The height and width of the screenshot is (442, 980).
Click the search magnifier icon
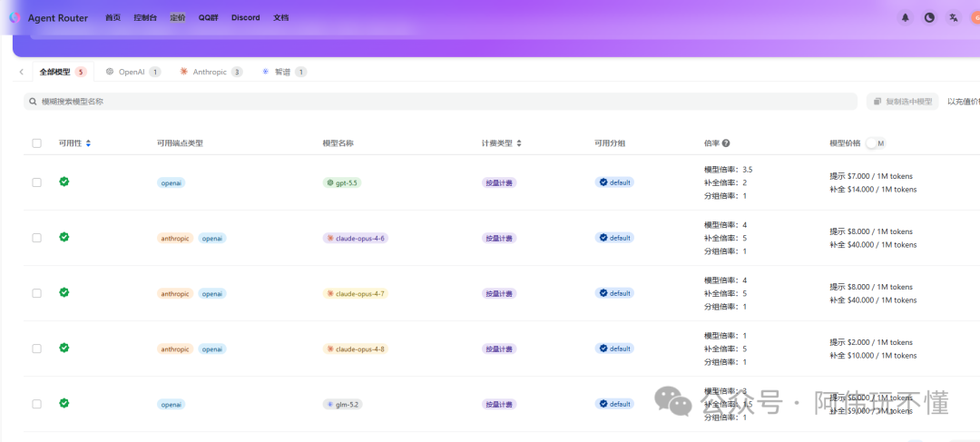click(x=34, y=102)
